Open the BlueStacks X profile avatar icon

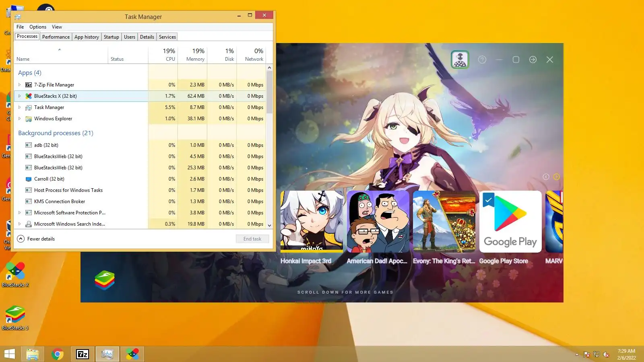pos(460,60)
